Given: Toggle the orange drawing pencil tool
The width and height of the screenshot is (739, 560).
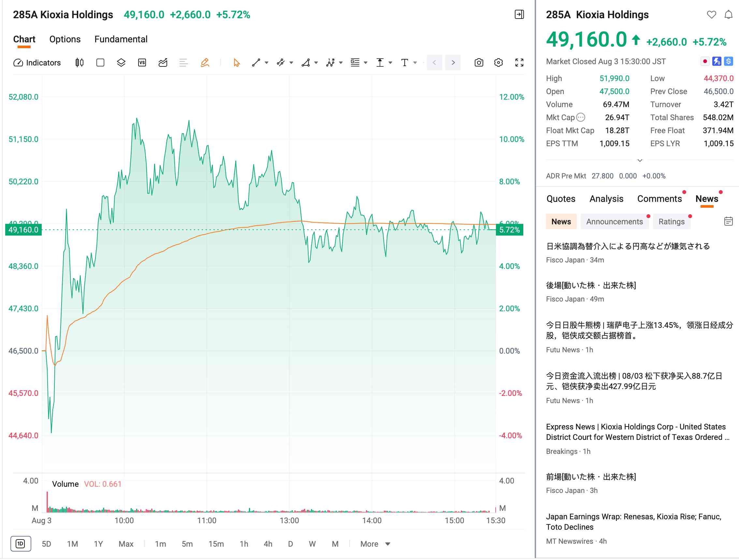Looking at the screenshot, I should 205,63.
